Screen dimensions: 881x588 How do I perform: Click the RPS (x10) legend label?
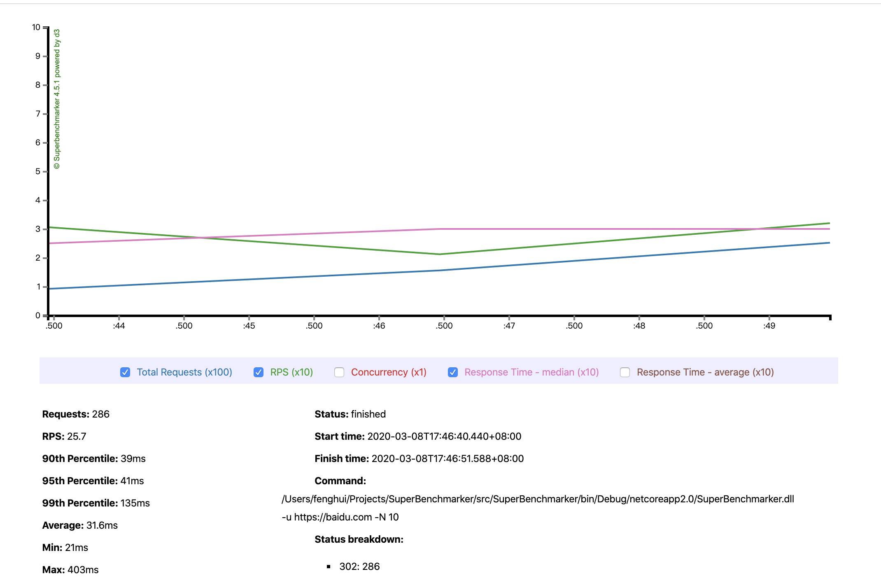(x=291, y=372)
